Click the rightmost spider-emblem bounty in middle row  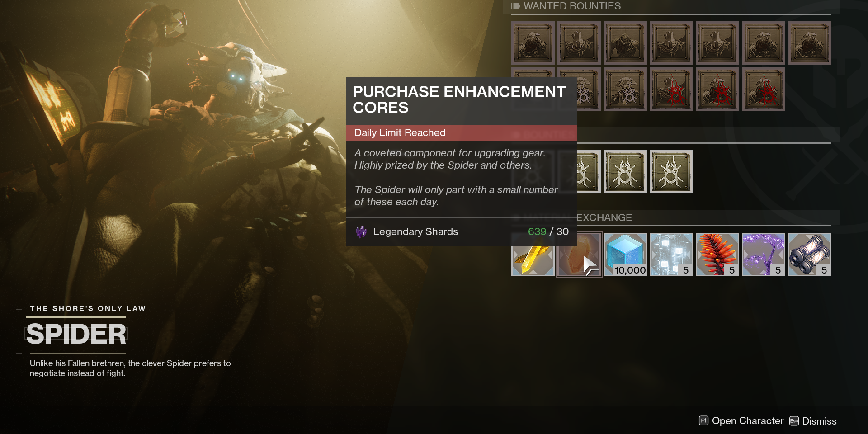coord(671,172)
